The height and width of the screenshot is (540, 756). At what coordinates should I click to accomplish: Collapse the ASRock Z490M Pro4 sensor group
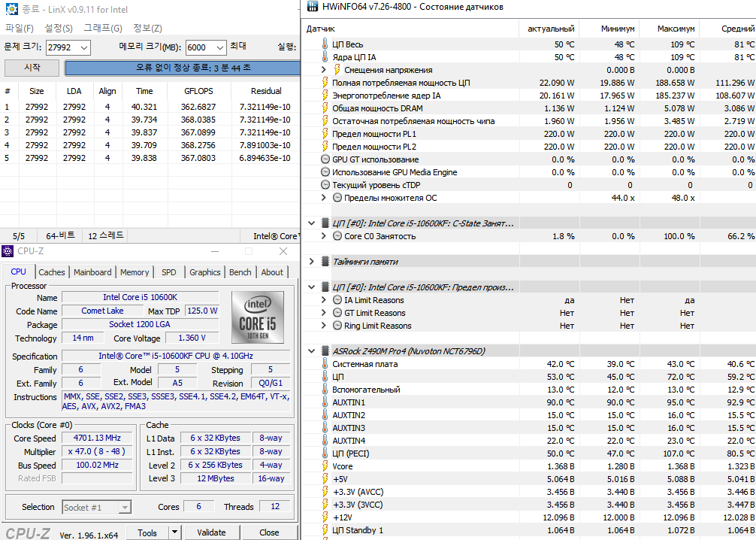(x=311, y=350)
